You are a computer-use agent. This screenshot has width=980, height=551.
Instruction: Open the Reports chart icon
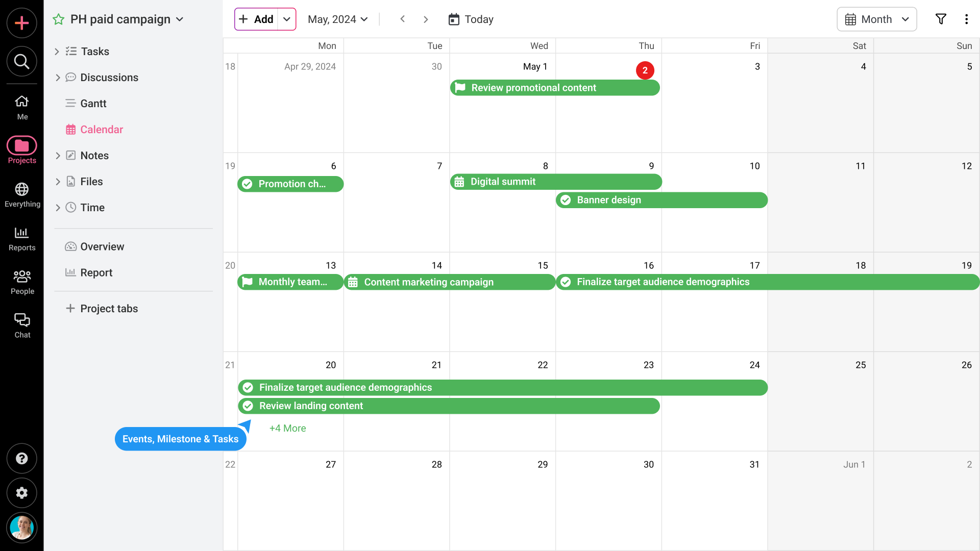(x=22, y=239)
